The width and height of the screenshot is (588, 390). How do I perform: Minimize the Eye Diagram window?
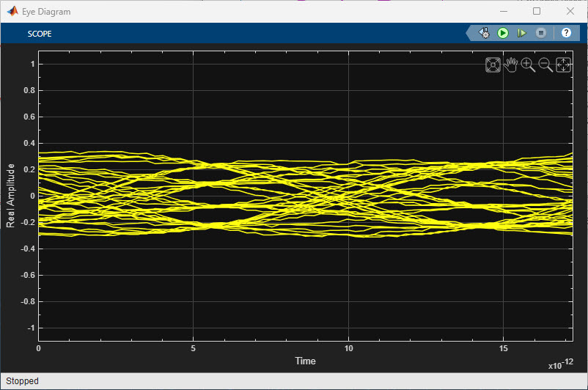503,12
